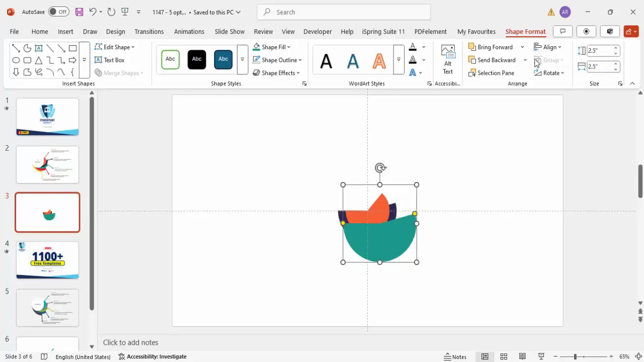Click the Undo arrow icon
644x362 pixels.
click(x=93, y=12)
